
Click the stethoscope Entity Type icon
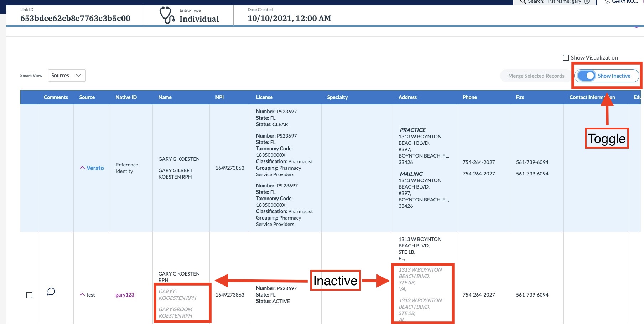point(167,15)
